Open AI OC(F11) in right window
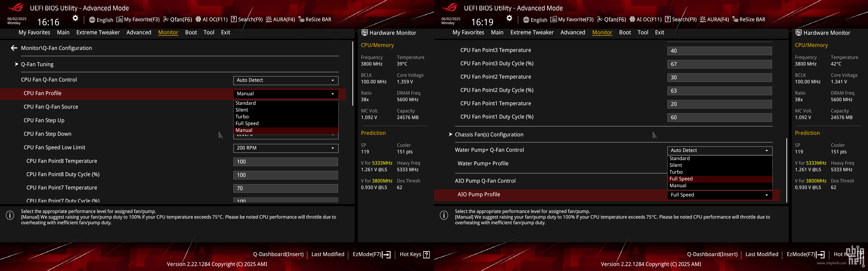The height and width of the screenshot is (271, 868). pyautogui.click(x=646, y=19)
